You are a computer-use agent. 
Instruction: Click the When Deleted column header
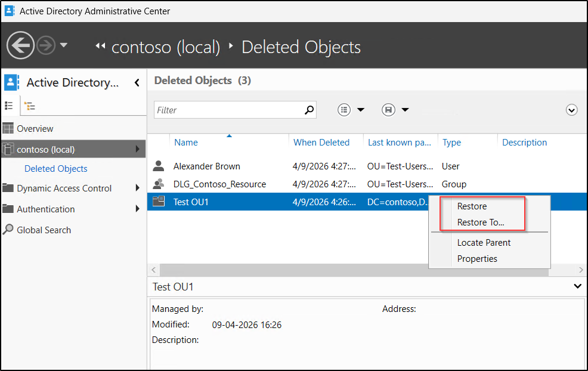coord(320,142)
